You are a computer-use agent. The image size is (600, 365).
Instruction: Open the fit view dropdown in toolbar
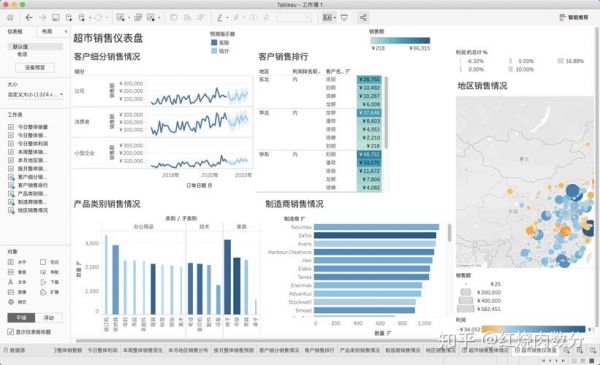[x=294, y=18]
